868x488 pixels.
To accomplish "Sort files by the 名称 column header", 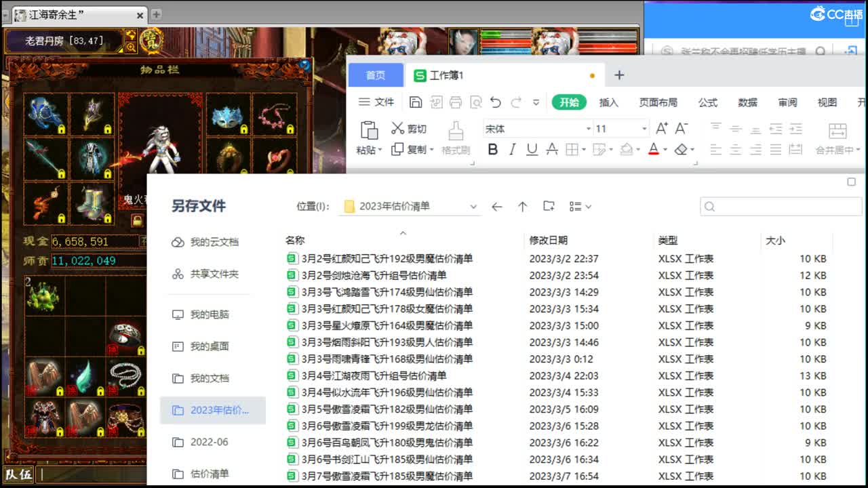I will [x=295, y=240].
